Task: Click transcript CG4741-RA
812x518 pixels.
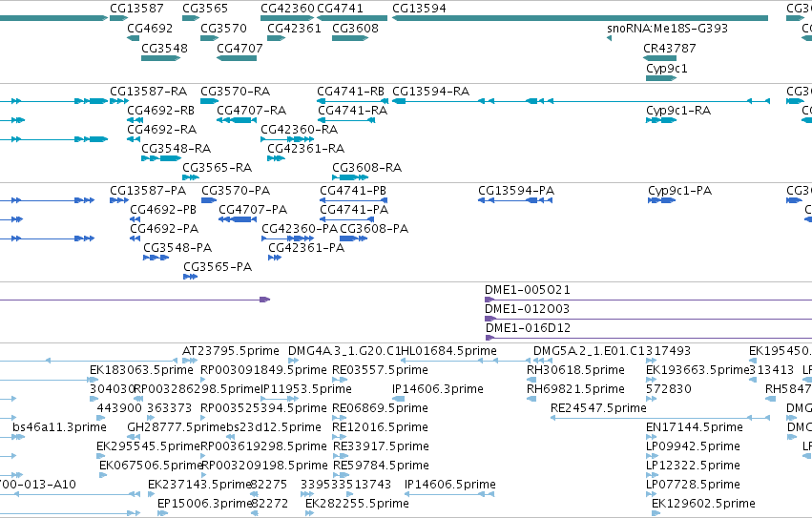Action: point(346,120)
